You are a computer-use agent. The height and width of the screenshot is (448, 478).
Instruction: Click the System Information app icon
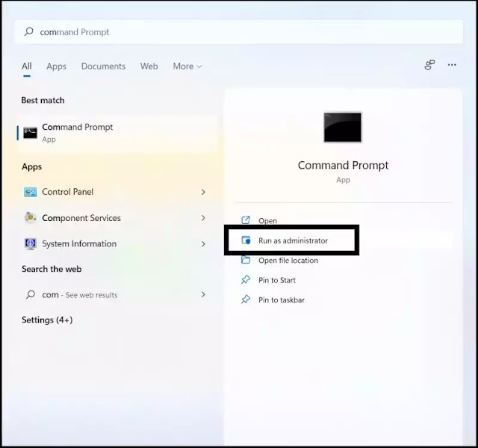click(x=30, y=244)
